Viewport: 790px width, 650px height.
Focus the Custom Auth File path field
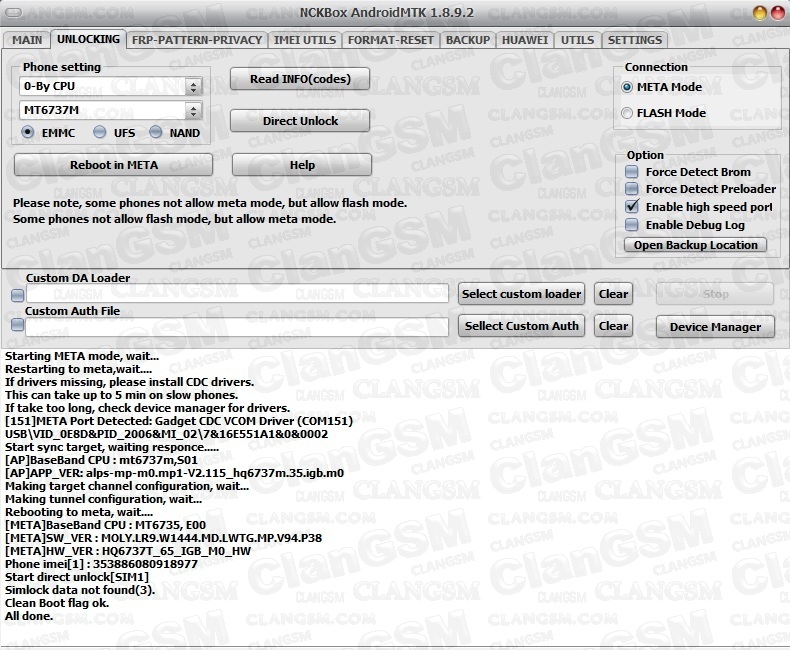tap(237, 327)
